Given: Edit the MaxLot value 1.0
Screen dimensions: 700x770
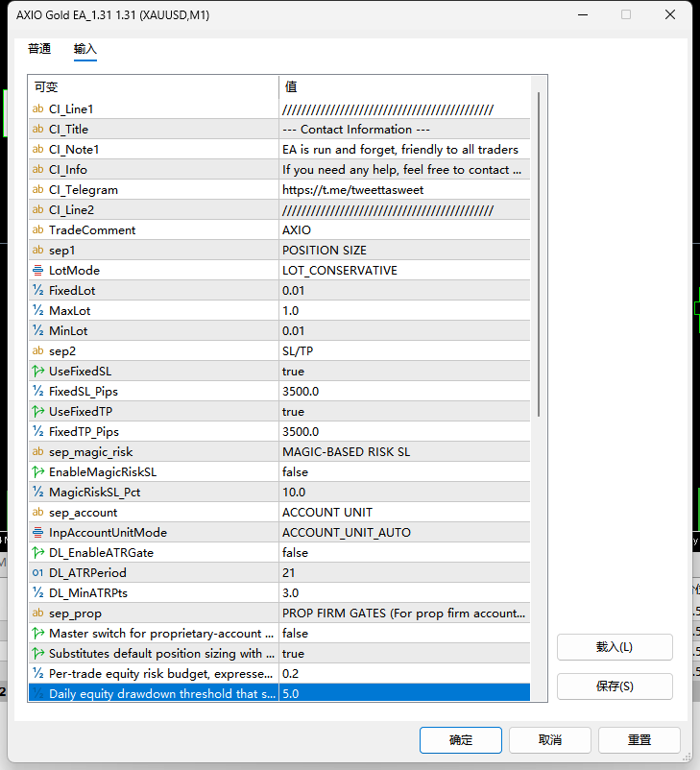Looking at the screenshot, I should point(404,310).
